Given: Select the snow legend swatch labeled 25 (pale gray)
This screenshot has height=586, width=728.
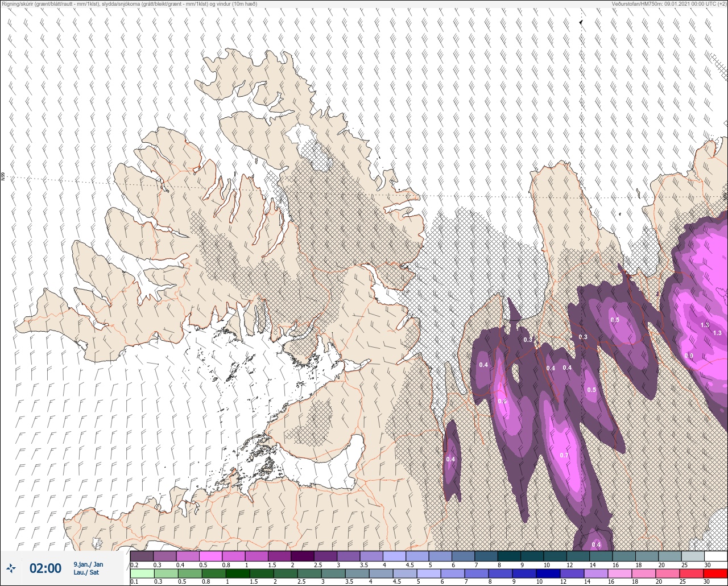Looking at the screenshot, I should 693,556.
